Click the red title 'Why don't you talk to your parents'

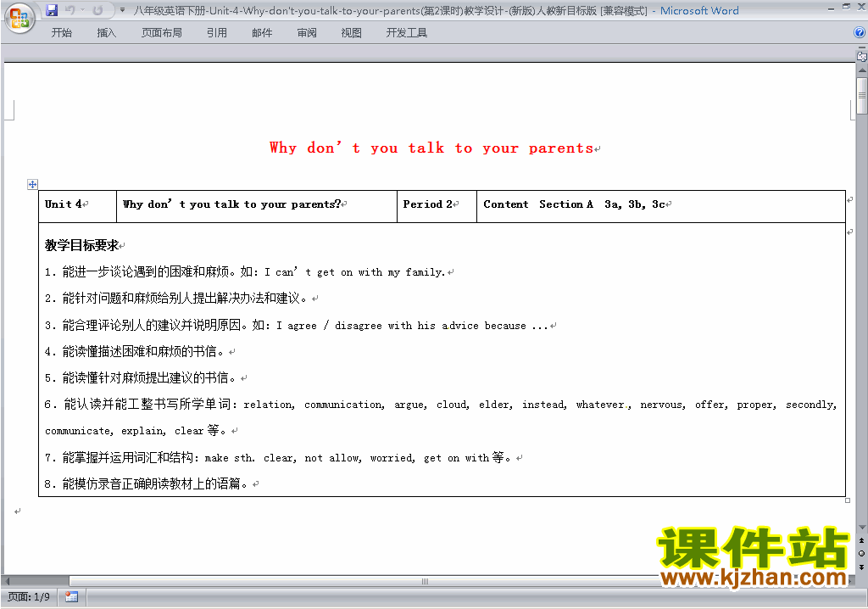pyautogui.click(x=431, y=148)
